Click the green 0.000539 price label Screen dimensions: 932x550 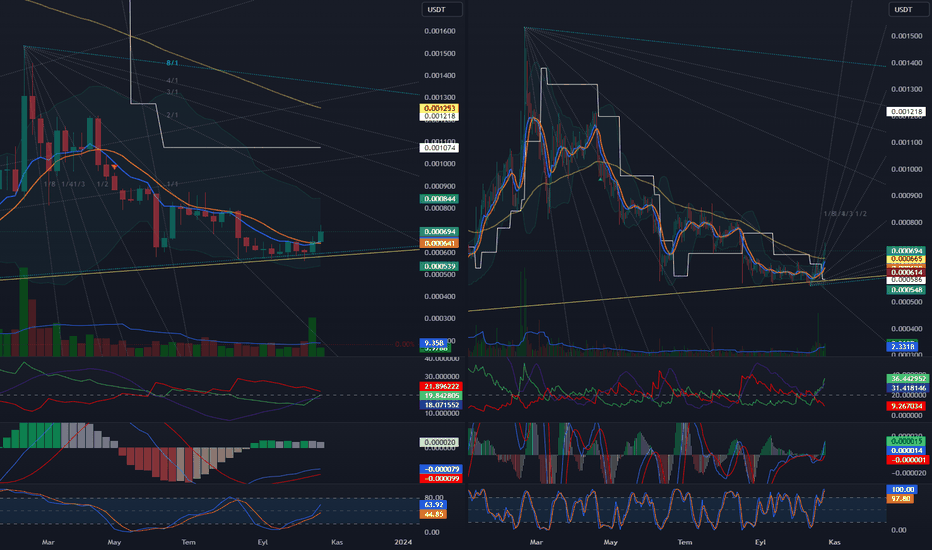pos(440,266)
